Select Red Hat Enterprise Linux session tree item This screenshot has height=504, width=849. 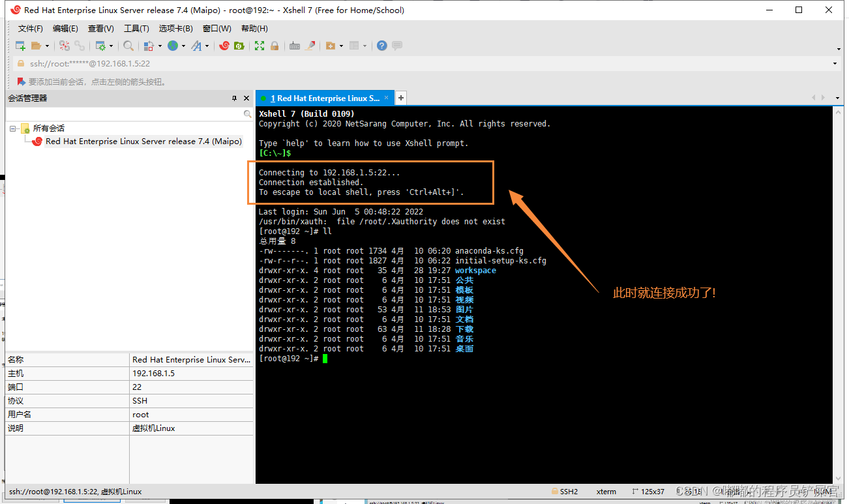coord(143,141)
